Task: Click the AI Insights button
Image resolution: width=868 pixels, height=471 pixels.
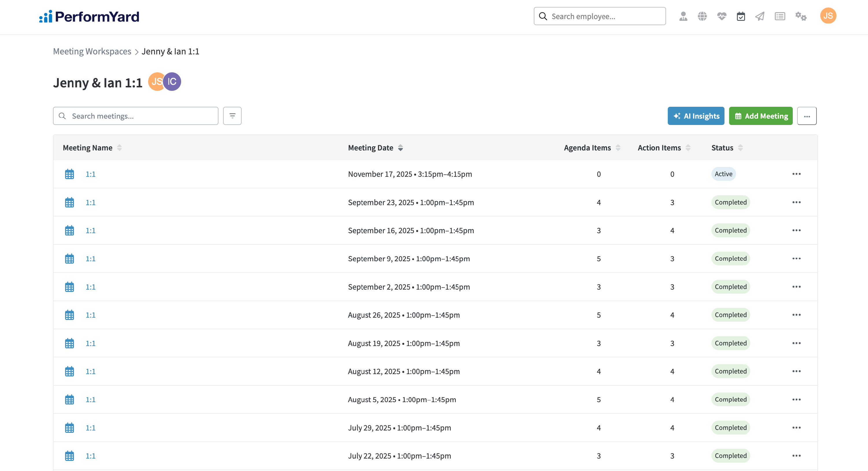Action: (x=696, y=116)
